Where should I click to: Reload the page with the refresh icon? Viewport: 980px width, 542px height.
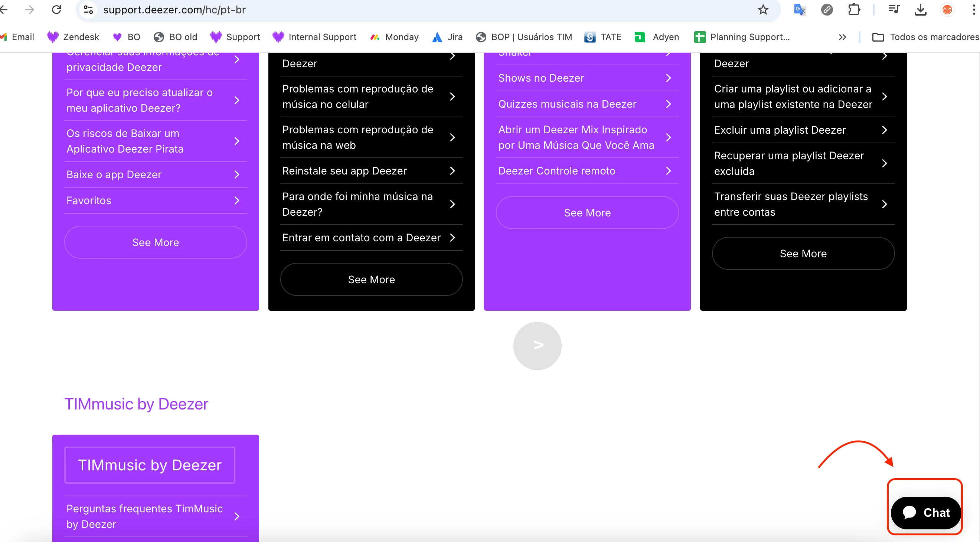56,10
